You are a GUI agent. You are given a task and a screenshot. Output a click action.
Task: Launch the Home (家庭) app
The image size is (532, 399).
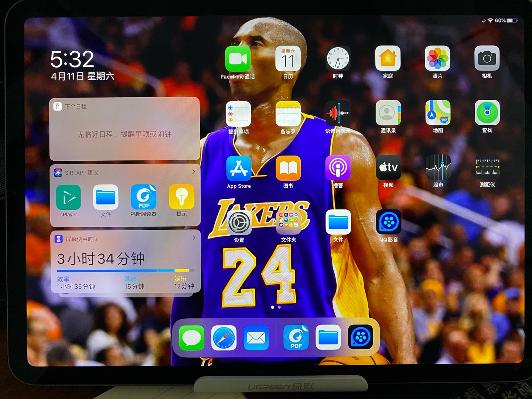tap(388, 58)
